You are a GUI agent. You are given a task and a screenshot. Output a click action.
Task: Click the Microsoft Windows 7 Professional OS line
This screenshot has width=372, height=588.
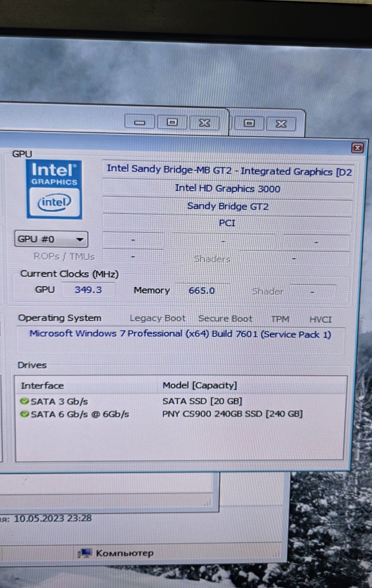click(180, 334)
